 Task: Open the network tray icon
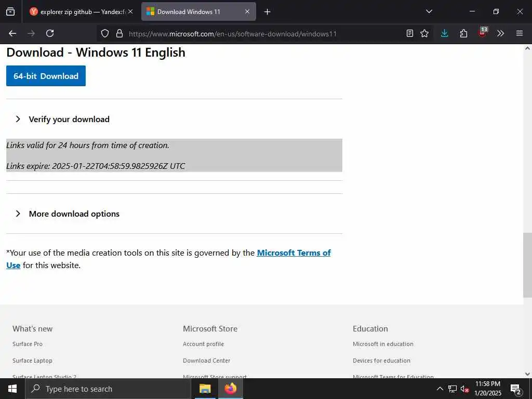click(453, 389)
